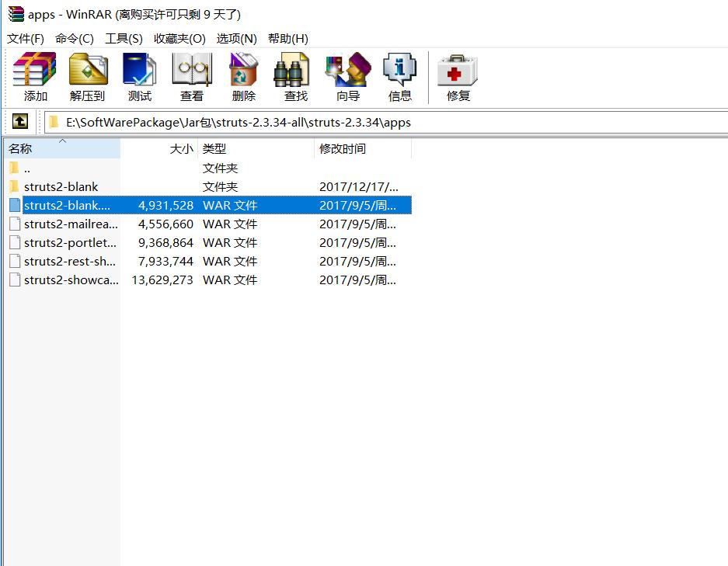The height and width of the screenshot is (566, 728).
Task: Click the size value 4,556,660
Action: point(165,224)
